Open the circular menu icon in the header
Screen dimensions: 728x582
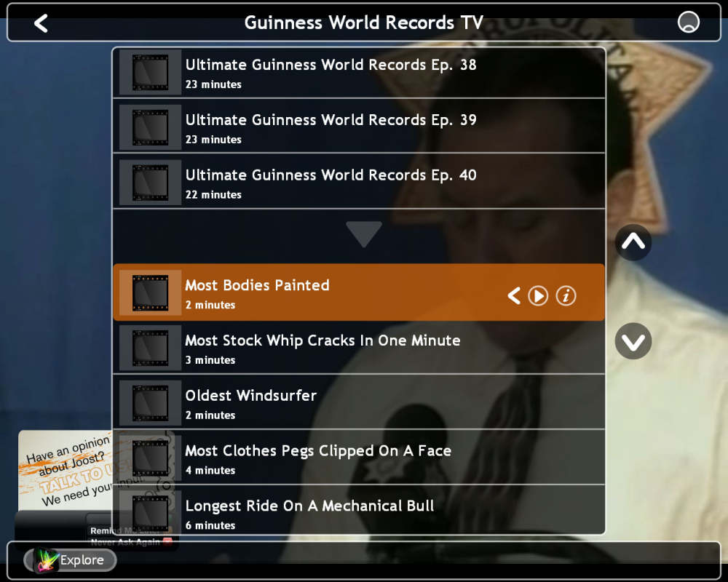point(688,22)
